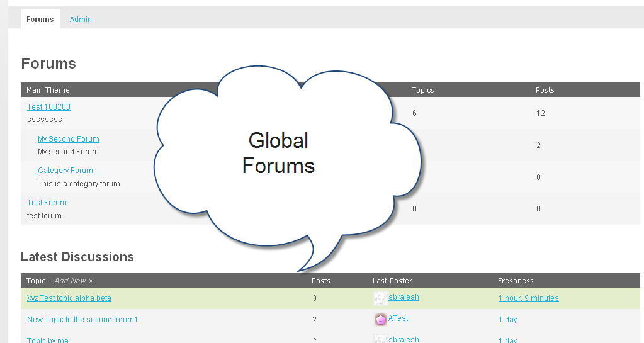Click sbrajesh avatar in Topic by me row
The width and height of the screenshot is (644, 343).
click(381, 339)
